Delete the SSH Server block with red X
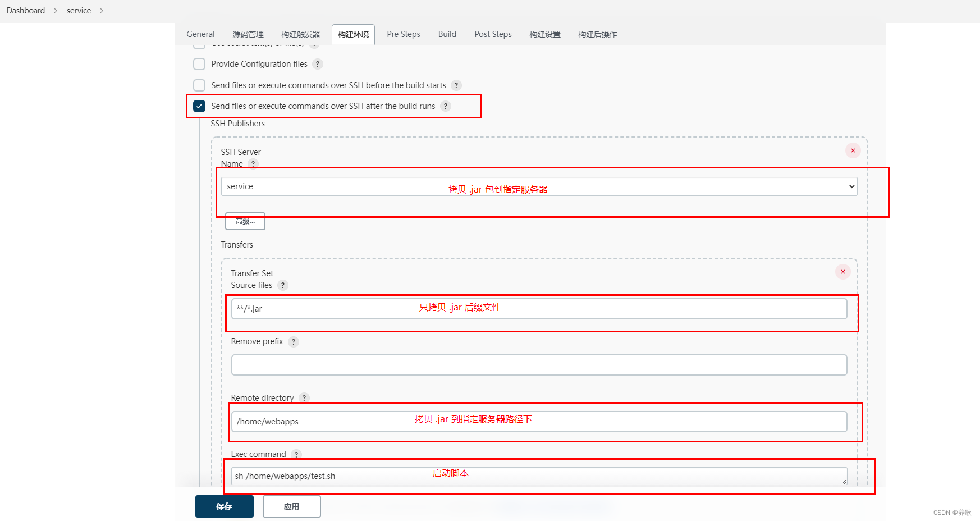Viewport: 980px width, 521px height. [x=853, y=150]
